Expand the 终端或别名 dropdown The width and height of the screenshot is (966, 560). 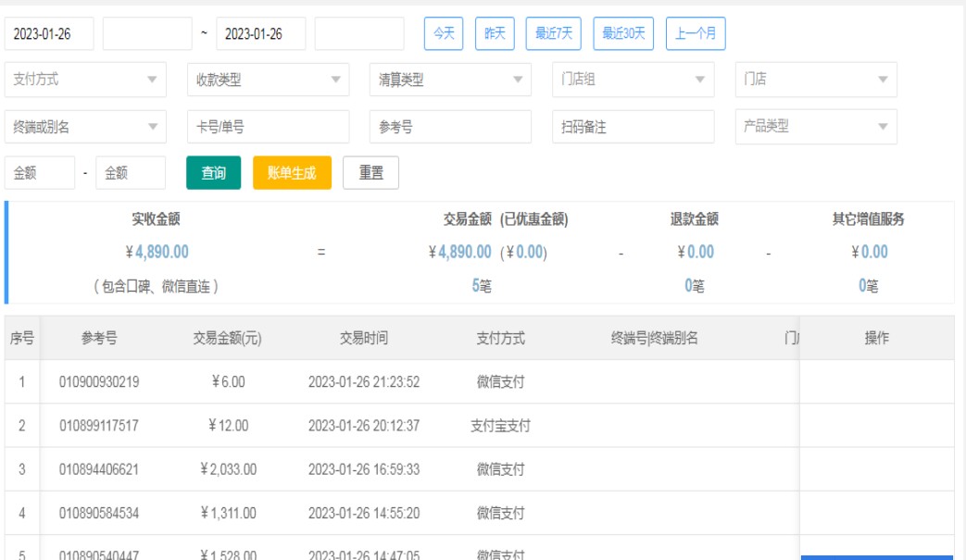85,127
